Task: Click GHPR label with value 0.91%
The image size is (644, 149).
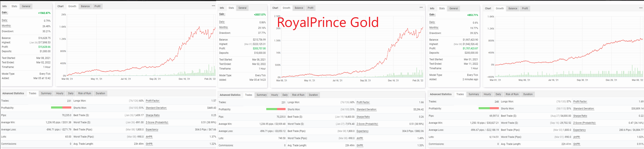Action: pyautogui.click(x=577, y=144)
